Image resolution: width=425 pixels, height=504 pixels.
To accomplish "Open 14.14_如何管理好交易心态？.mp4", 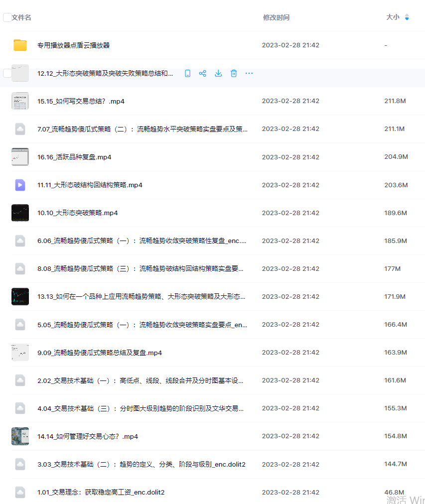I will coord(88,436).
